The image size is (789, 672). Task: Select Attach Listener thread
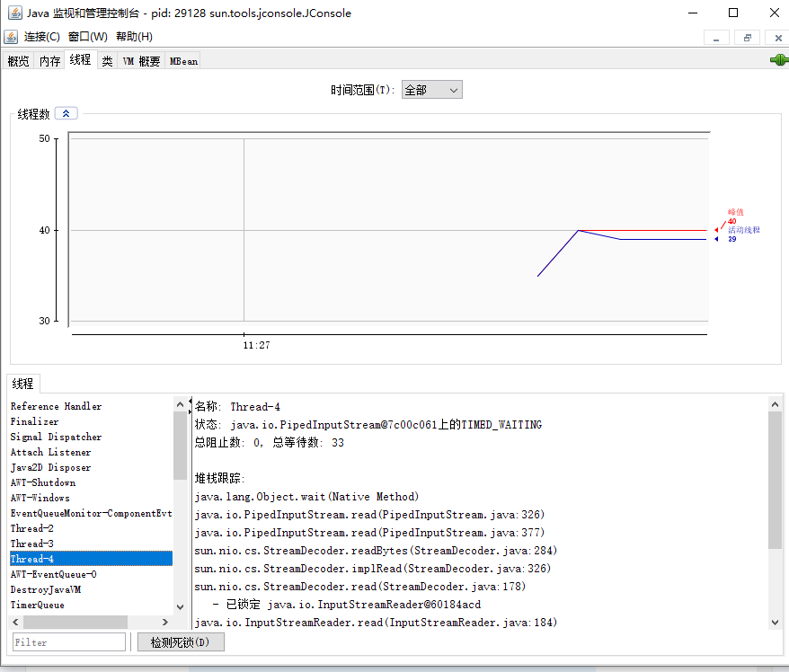[x=91, y=452]
